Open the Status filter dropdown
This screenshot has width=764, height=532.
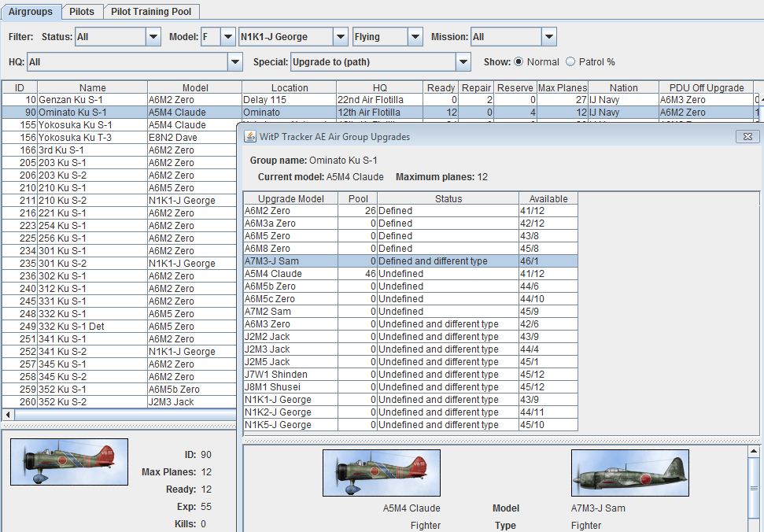coord(153,37)
